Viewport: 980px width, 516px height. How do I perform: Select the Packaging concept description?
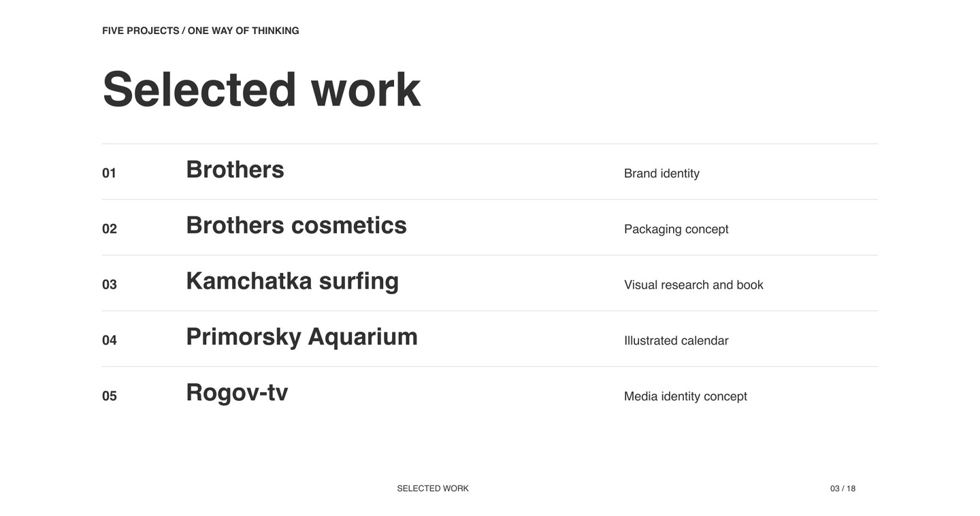676,229
